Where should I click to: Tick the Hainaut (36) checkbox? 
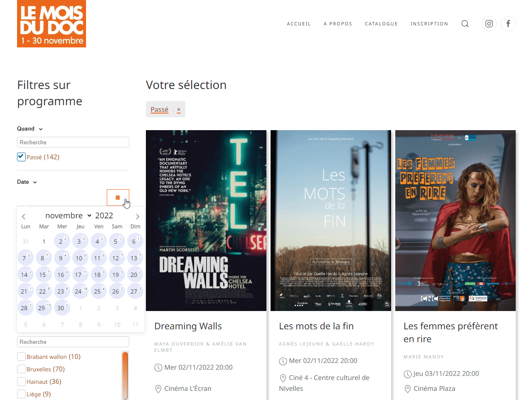21,382
